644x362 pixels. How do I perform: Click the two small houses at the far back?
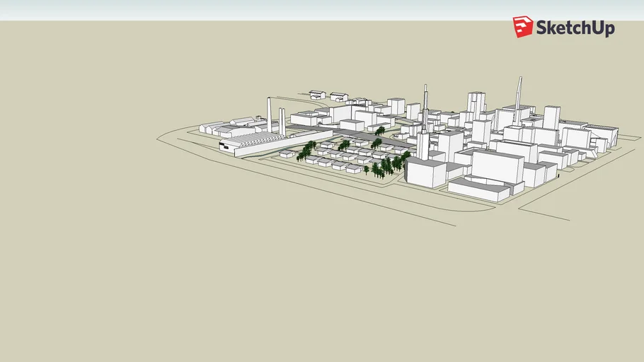[x=327, y=95]
